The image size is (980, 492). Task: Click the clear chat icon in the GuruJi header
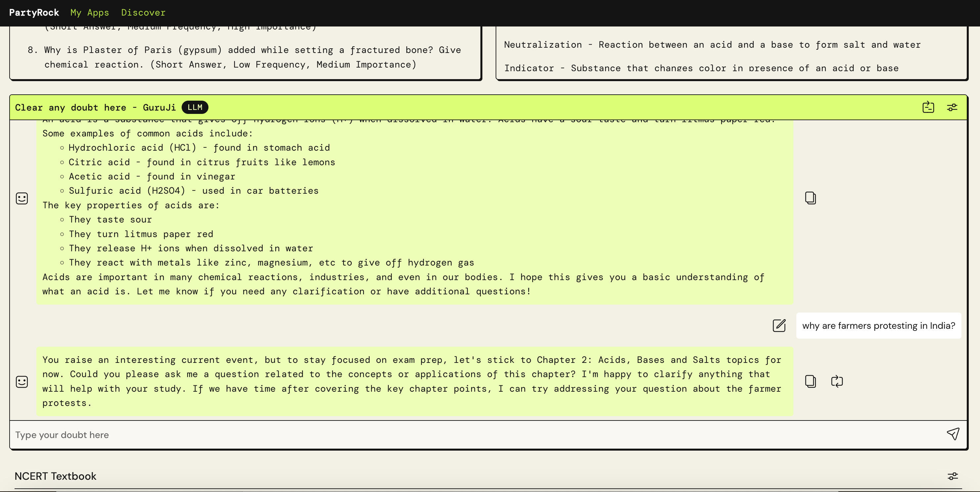[x=928, y=107]
